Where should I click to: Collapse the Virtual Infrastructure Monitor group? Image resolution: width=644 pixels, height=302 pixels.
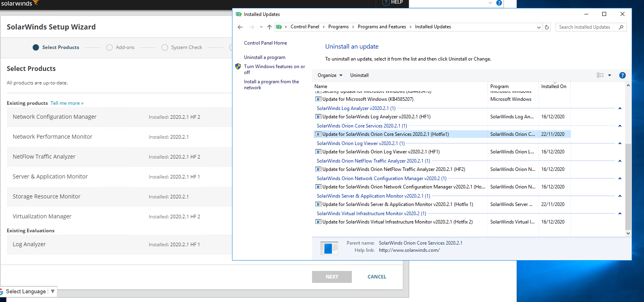coord(620,214)
